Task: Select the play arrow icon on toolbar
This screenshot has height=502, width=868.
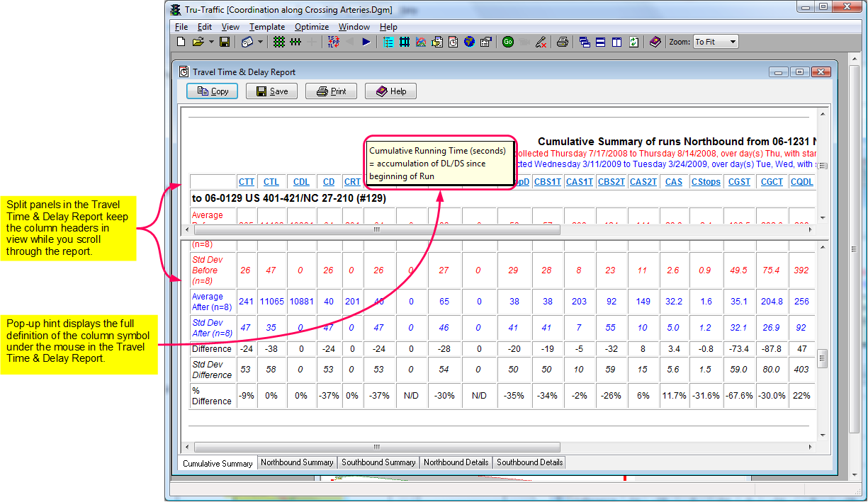Action: coord(366,42)
